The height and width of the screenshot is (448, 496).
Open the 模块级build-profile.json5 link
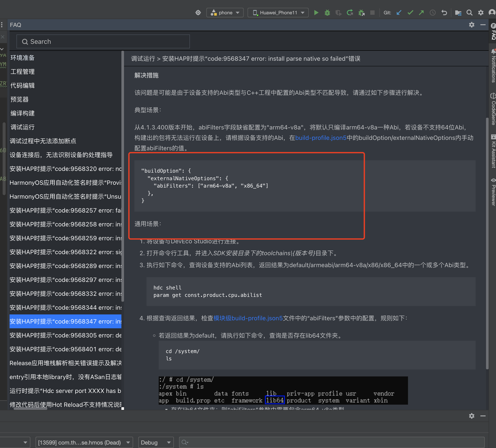pos(248,318)
